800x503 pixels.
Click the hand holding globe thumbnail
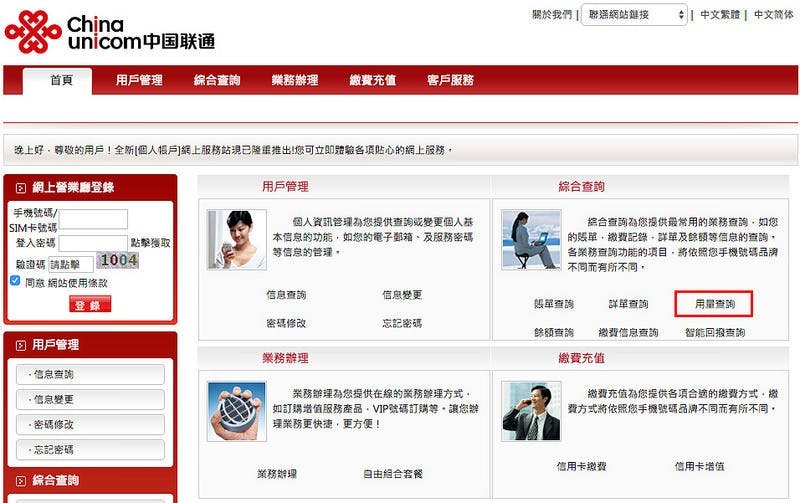pyautogui.click(x=237, y=411)
